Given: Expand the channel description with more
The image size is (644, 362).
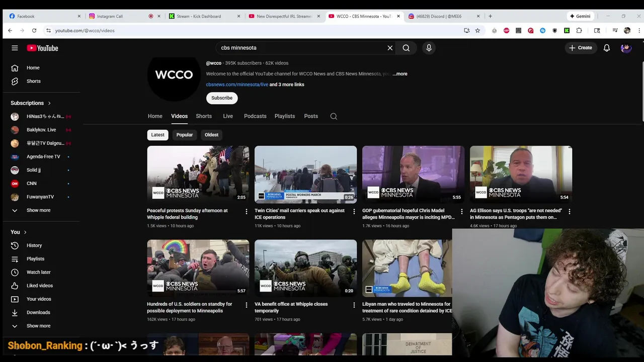Looking at the screenshot, I should tap(400, 74).
